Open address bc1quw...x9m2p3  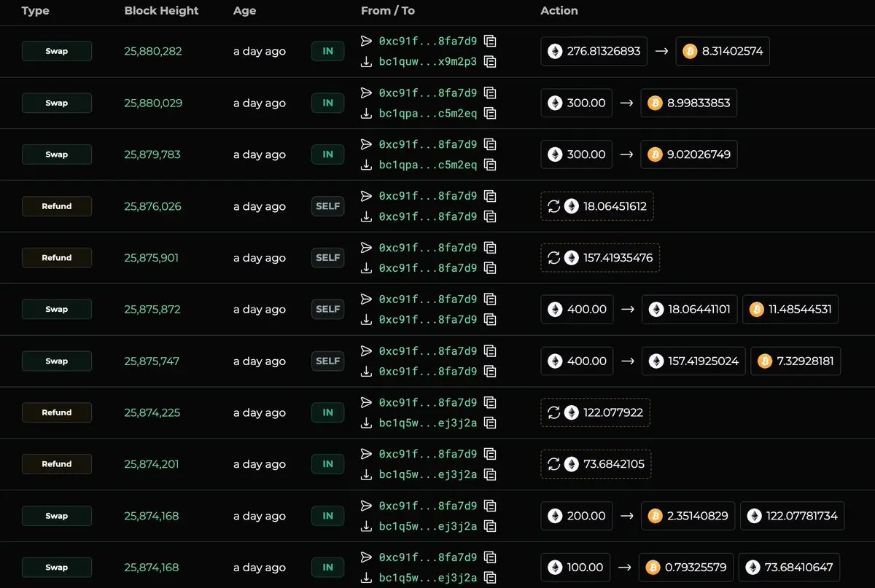coord(428,62)
